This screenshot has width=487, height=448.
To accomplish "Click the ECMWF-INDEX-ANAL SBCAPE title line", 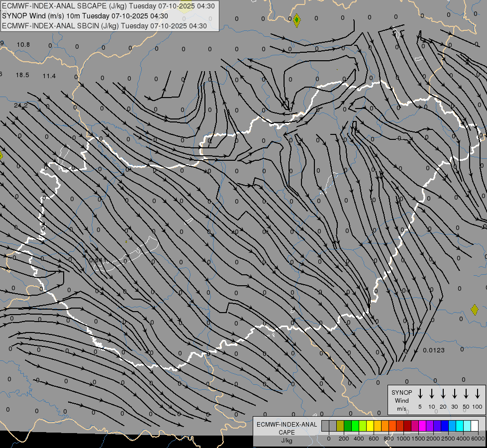I will tap(109, 6).
